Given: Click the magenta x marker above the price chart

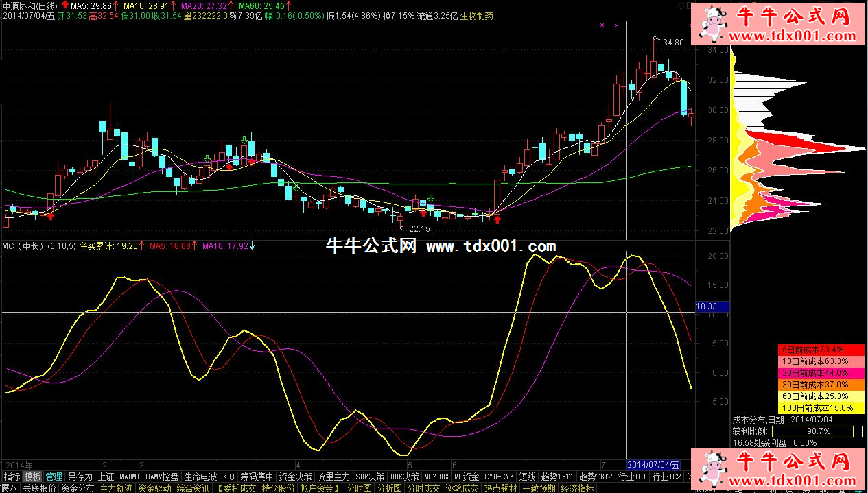Looking at the screenshot, I should (x=602, y=25).
